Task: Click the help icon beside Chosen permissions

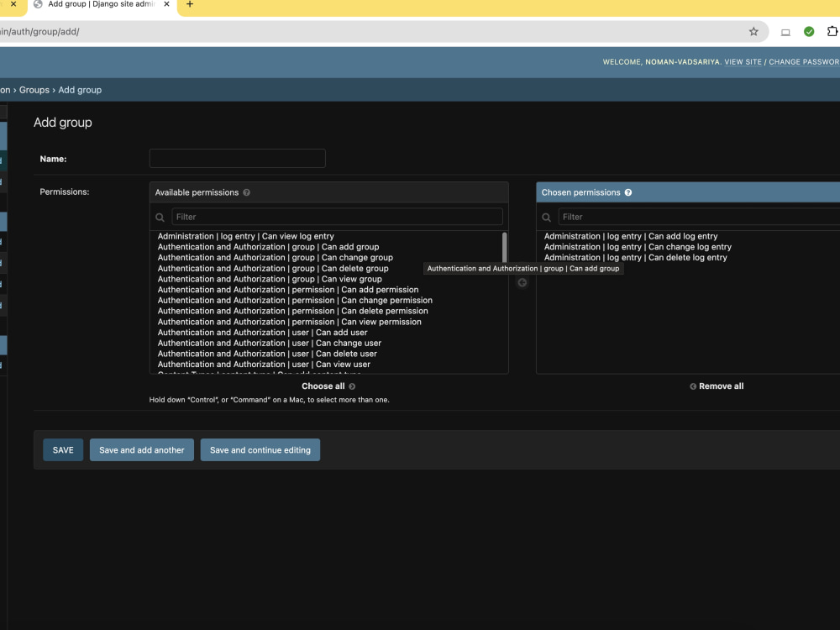Action: click(x=627, y=192)
